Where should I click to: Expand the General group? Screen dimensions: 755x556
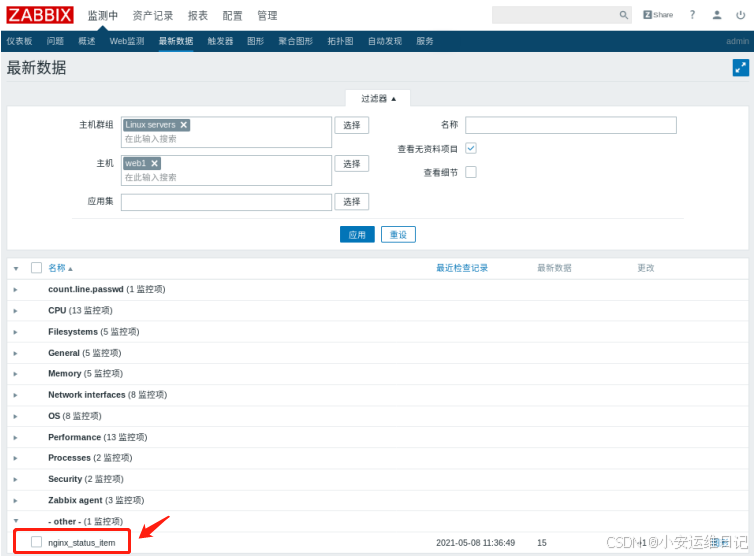pos(15,353)
